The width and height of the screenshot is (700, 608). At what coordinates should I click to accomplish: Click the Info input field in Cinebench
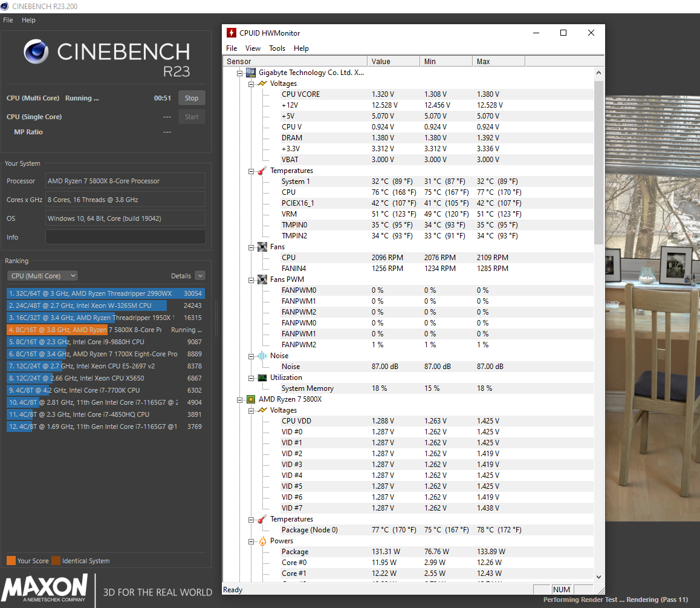point(126,237)
